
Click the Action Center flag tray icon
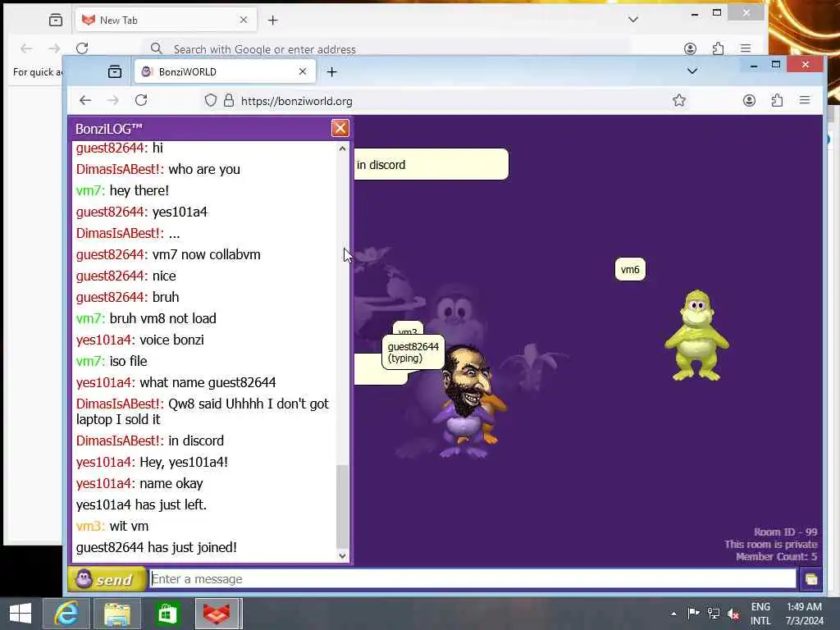[693, 613]
